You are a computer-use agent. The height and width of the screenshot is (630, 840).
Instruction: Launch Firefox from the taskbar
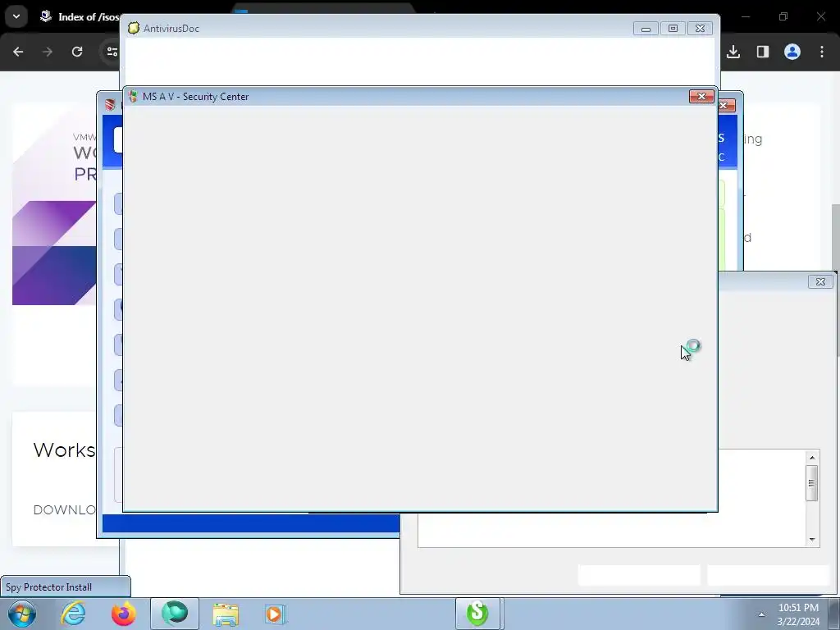(124, 614)
